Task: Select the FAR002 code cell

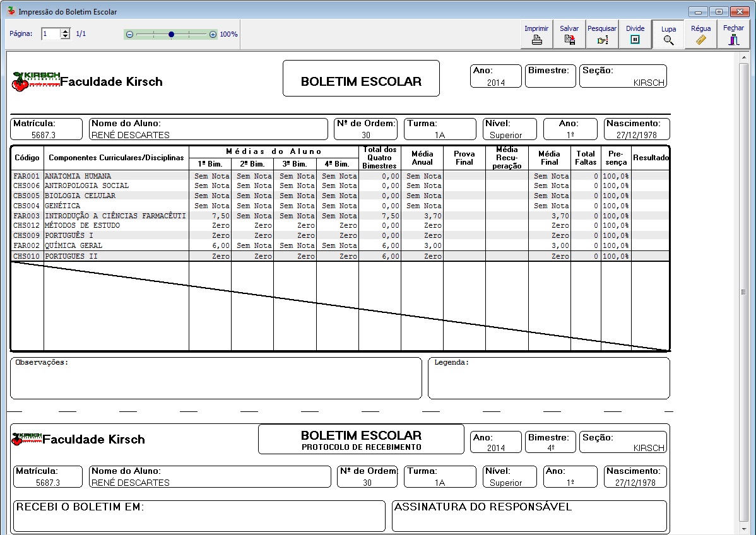Action: point(27,246)
